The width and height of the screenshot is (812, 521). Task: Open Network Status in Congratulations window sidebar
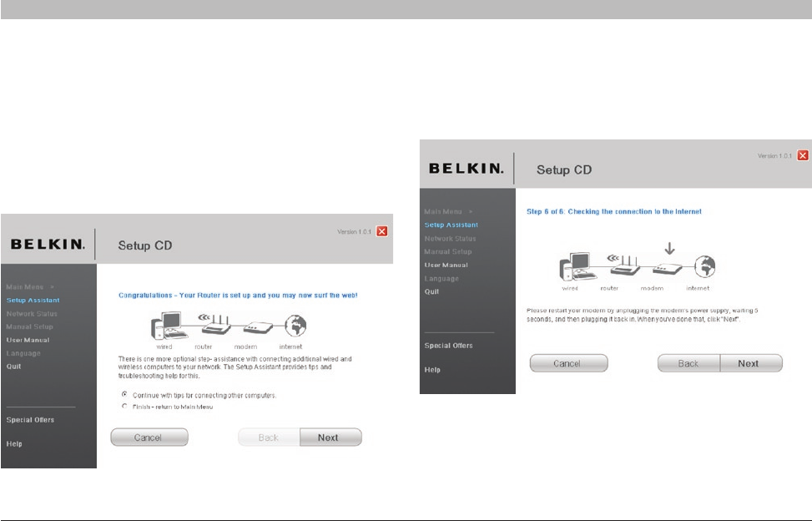(x=32, y=313)
